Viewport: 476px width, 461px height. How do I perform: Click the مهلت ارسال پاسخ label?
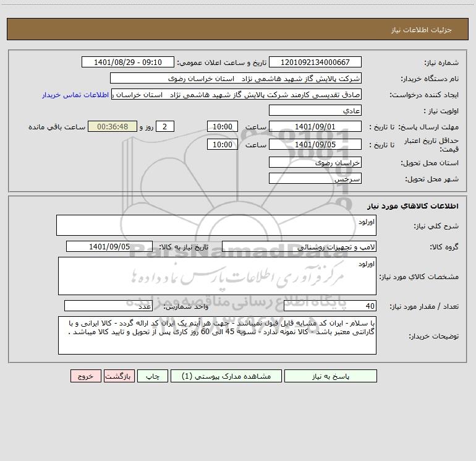[x=428, y=127]
